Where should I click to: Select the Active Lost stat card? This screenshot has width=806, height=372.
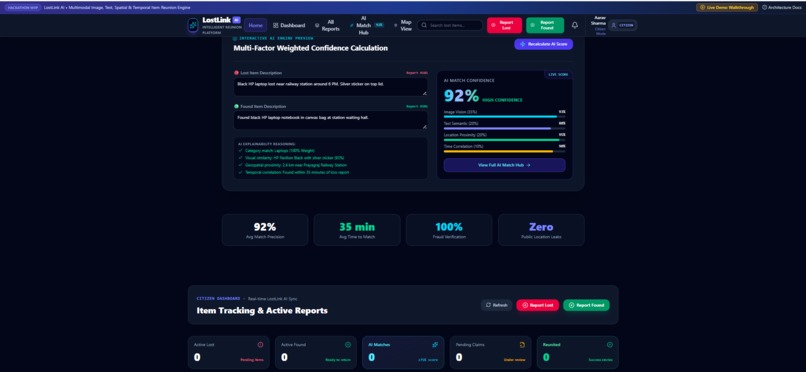[x=228, y=352]
